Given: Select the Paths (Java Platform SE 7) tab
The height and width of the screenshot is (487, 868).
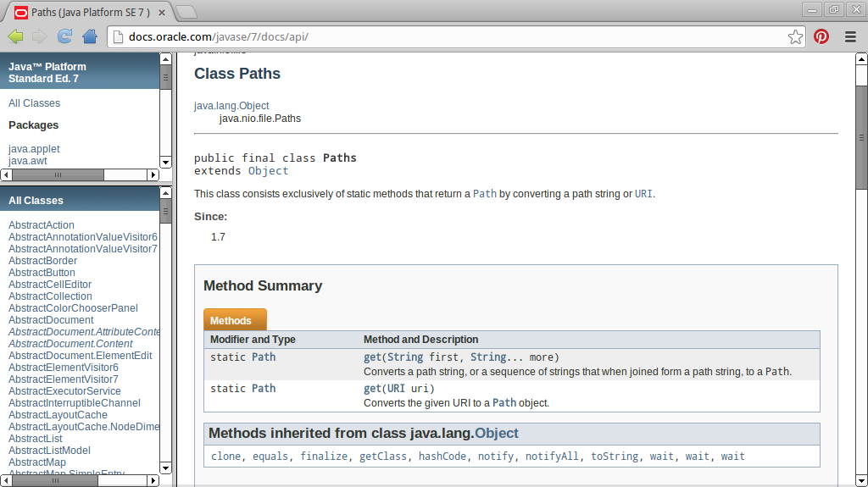Looking at the screenshot, I should pyautogui.click(x=90, y=12).
